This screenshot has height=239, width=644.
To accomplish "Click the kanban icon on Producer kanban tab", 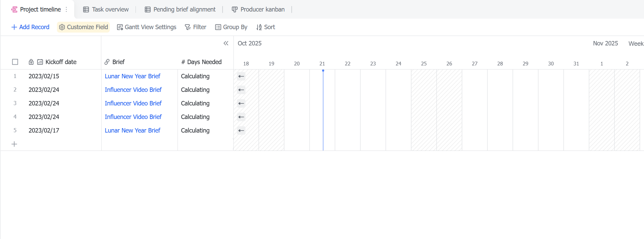I will click(x=234, y=9).
